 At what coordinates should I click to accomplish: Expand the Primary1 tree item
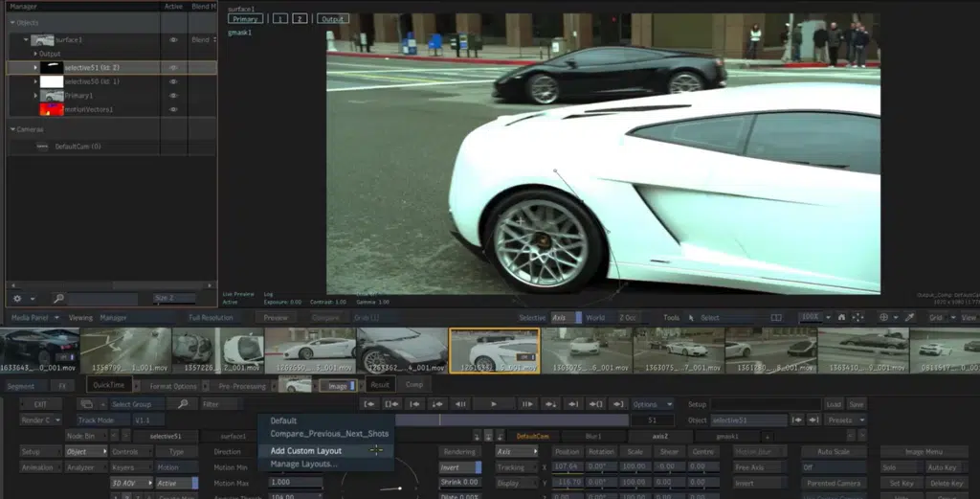(35, 96)
